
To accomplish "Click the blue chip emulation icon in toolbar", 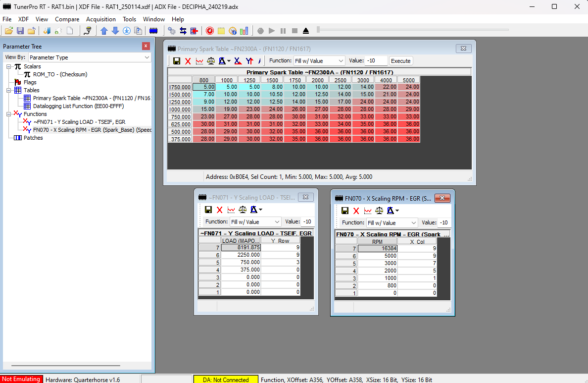I will coord(153,31).
